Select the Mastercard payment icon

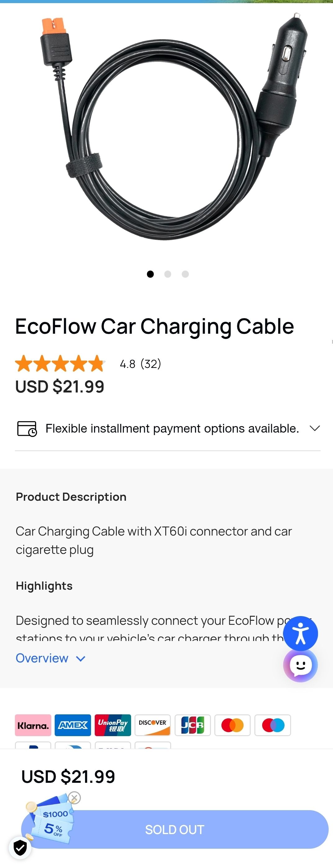point(233,725)
